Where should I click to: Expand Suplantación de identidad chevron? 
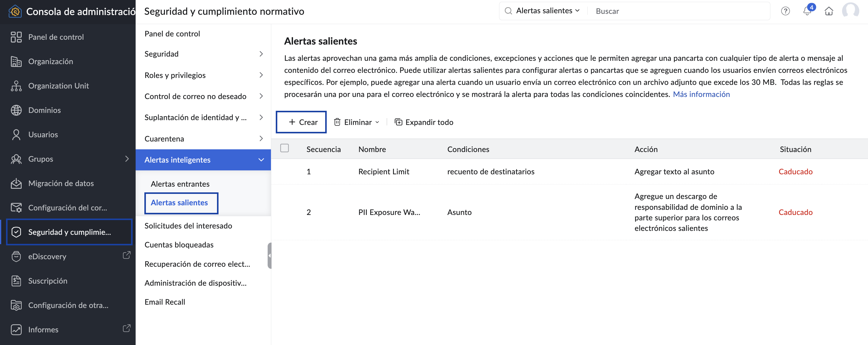pos(261,117)
